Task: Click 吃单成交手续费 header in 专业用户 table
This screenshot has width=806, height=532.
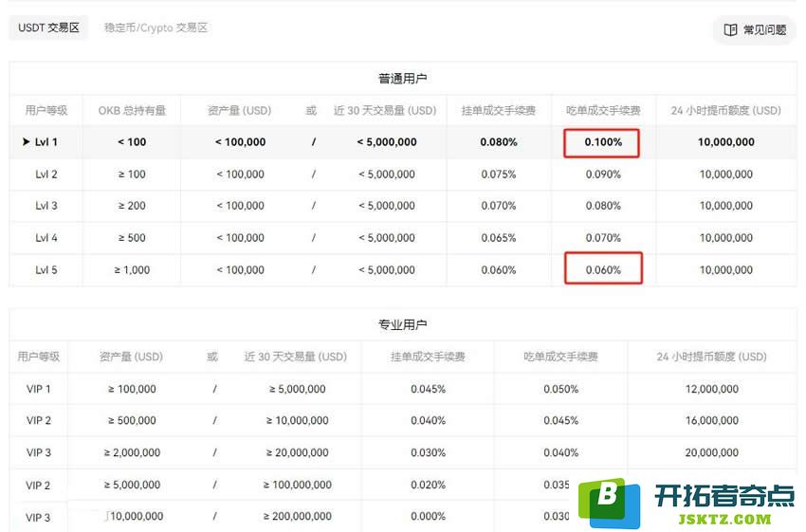Action: (x=560, y=357)
